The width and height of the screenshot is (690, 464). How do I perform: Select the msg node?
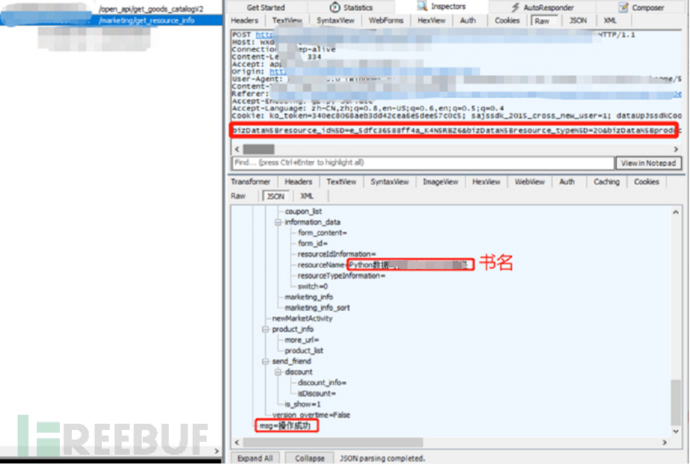tap(285, 426)
